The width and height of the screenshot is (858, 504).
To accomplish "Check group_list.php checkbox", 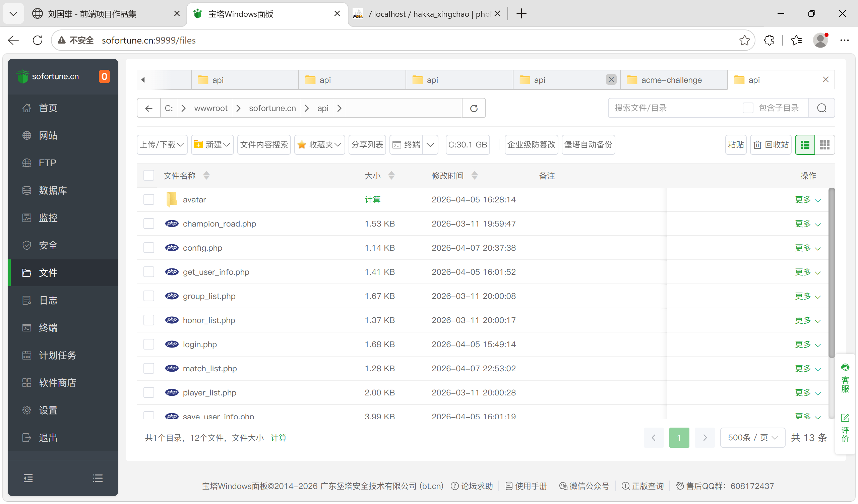I will coord(149,296).
